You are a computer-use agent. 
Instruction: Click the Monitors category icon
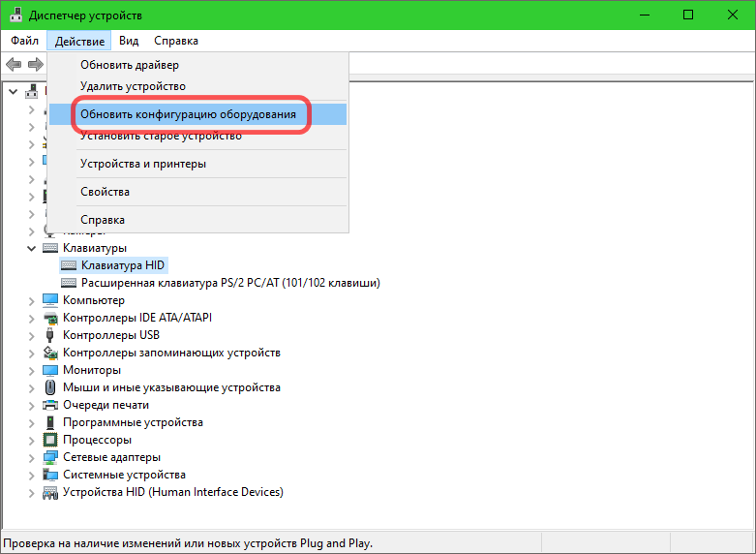click(51, 370)
